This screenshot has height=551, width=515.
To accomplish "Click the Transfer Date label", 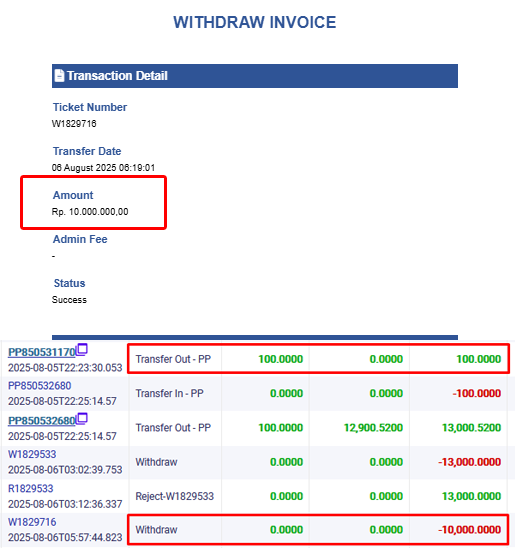I will pyautogui.click(x=87, y=151).
